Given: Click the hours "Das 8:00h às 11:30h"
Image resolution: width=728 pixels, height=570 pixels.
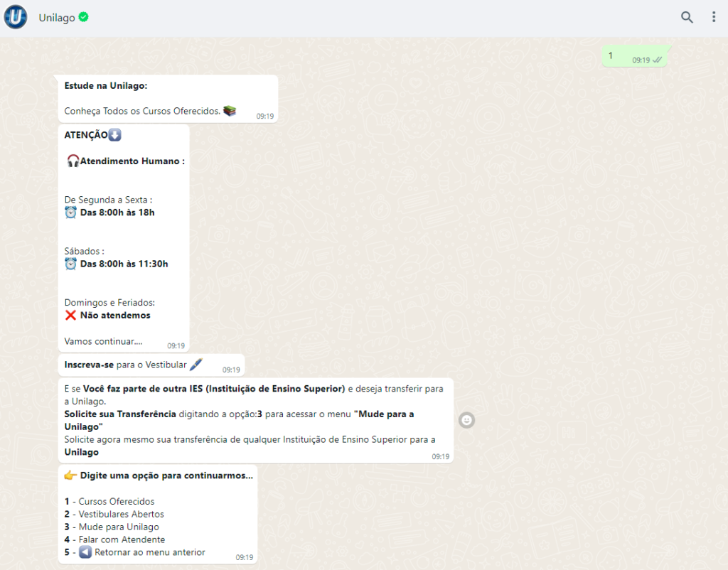Looking at the screenshot, I should (124, 264).
